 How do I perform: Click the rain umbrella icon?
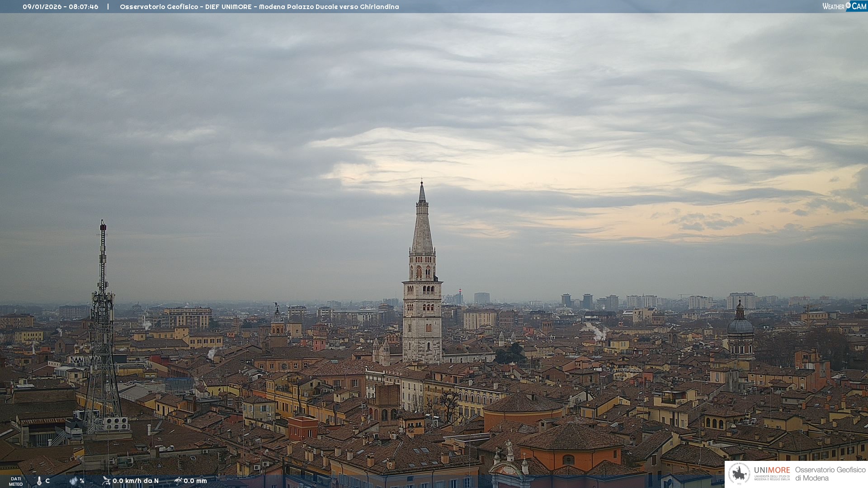click(x=178, y=481)
